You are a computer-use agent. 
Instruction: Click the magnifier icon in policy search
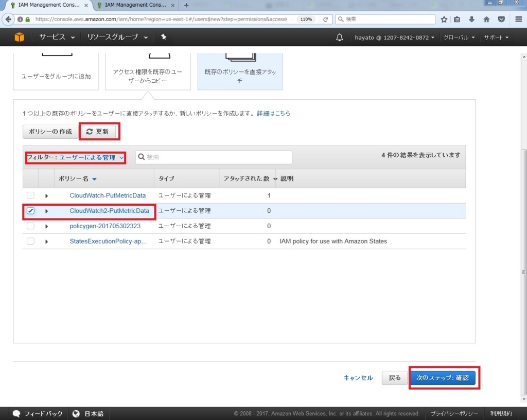pos(142,157)
